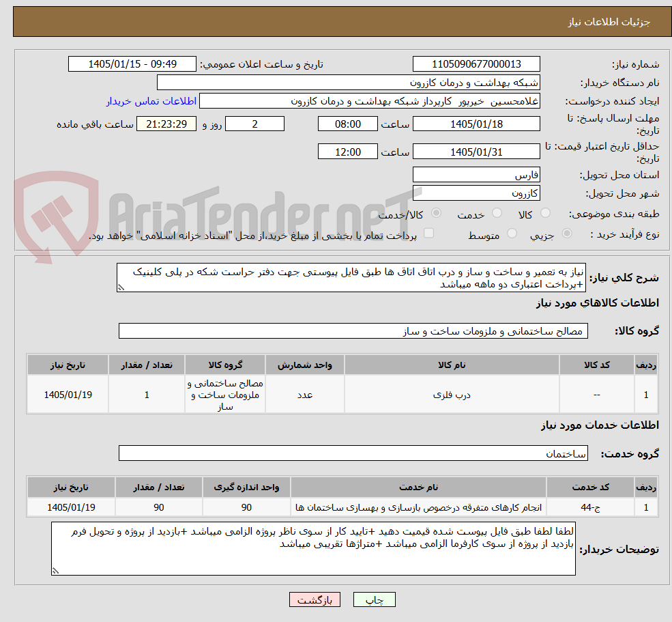
Task: Click the resize handle of description textarea
Action: click(121, 288)
